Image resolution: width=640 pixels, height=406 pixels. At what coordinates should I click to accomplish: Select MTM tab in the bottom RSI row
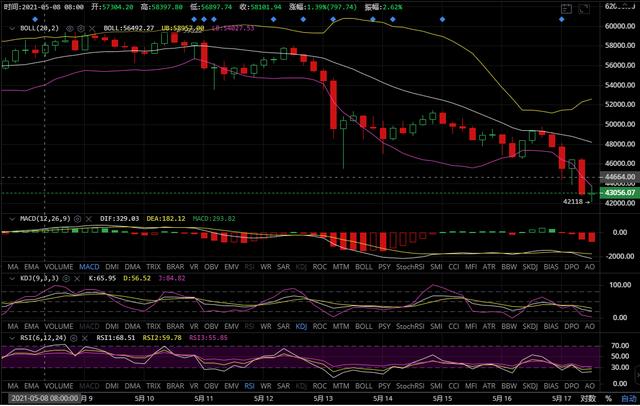pos(341,386)
